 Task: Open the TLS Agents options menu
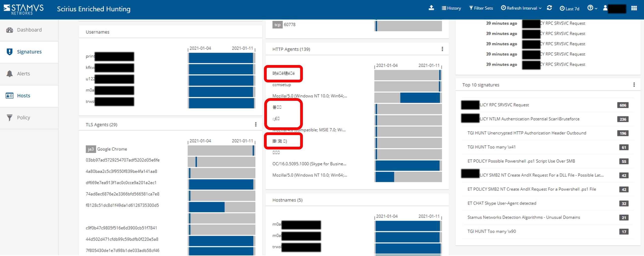(256, 124)
